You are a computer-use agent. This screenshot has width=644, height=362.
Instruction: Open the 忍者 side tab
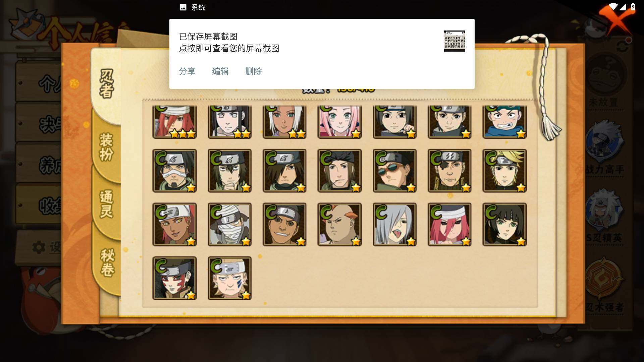(x=106, y=84)
